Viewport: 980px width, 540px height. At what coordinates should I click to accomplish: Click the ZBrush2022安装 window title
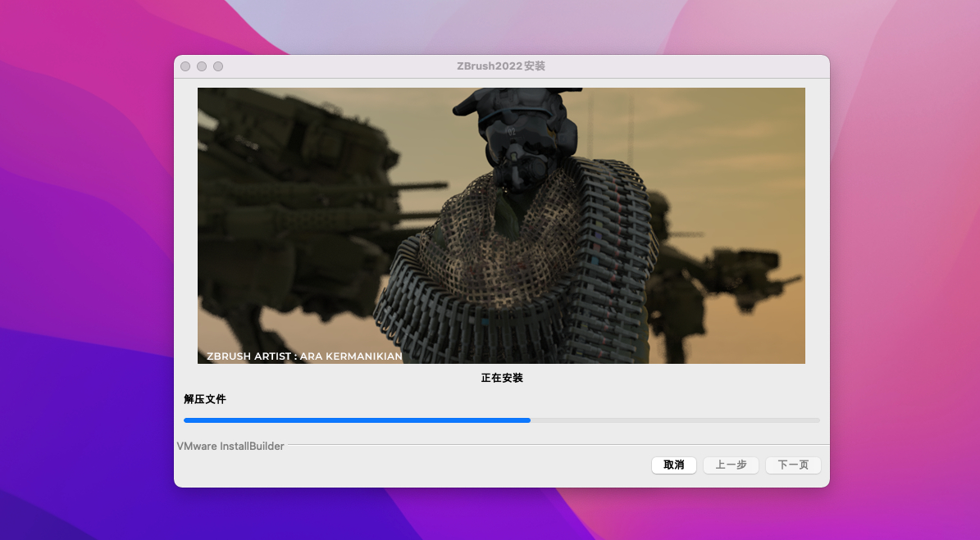click(500, 66)
